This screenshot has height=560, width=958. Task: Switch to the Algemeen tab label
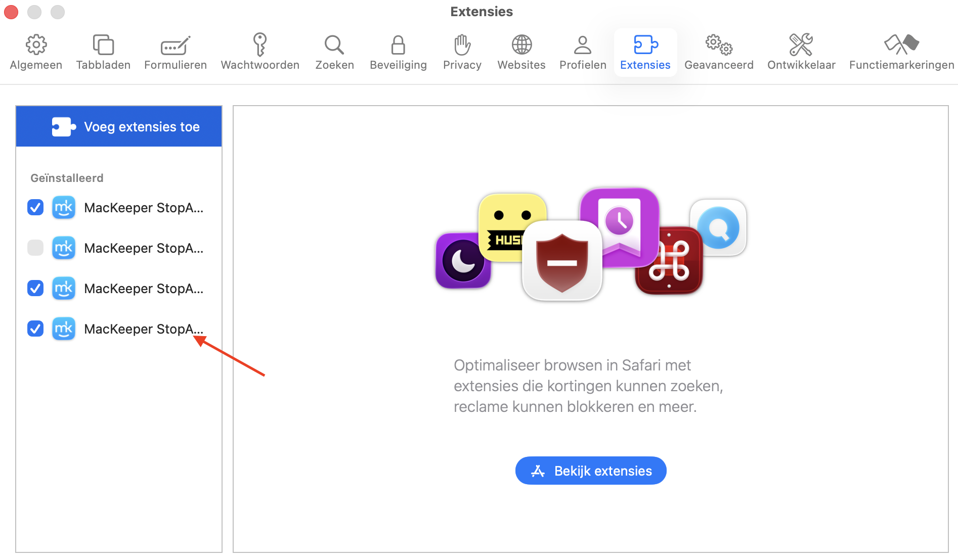pyautogui.click(x=36, y=65)
